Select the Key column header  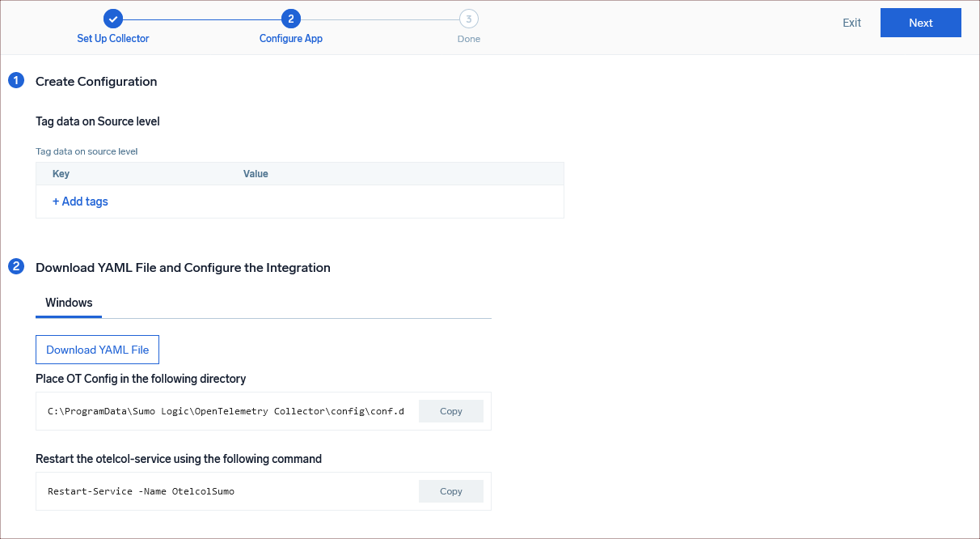[61, 173]
